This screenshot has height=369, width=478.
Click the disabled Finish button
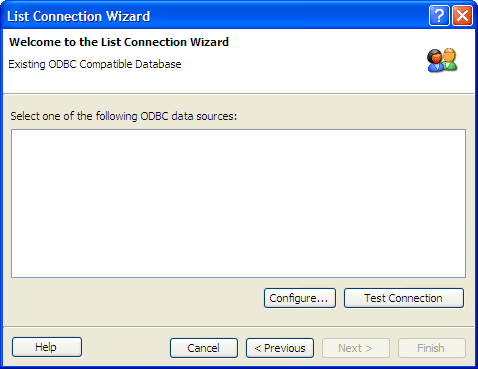432,348
